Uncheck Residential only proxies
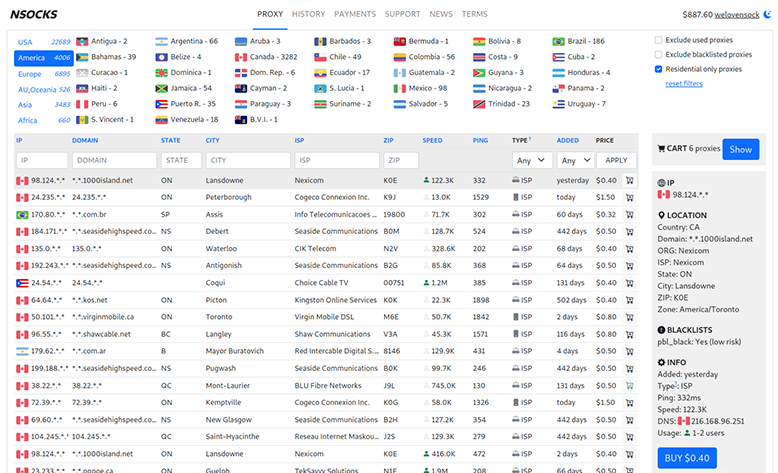 pyautogui.click(x=658, y=69)
